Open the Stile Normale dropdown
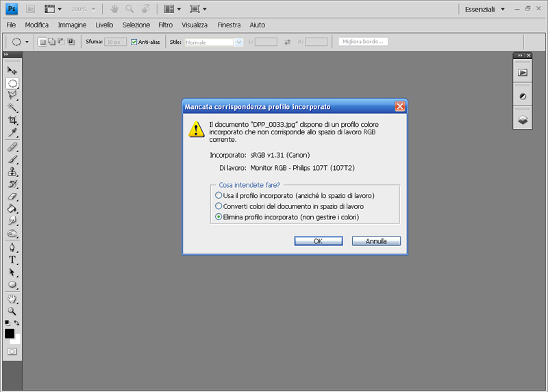 click(x=214, y=42)
